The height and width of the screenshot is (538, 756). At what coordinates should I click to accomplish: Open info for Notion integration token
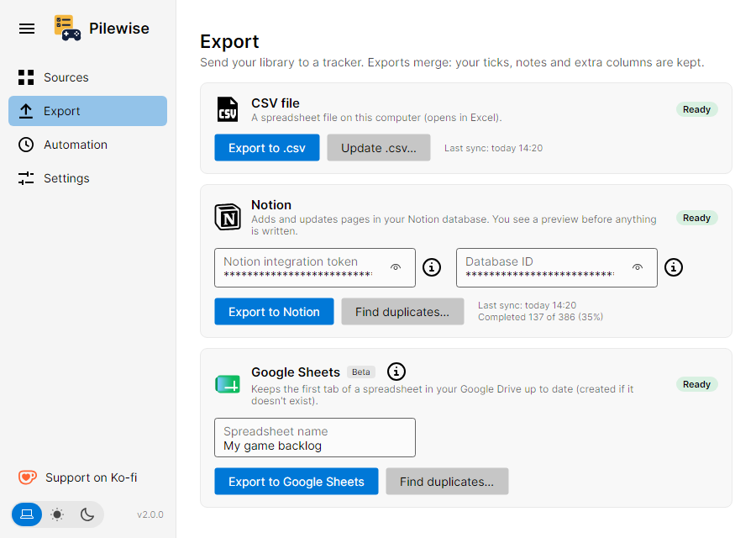tap(432, 267)
